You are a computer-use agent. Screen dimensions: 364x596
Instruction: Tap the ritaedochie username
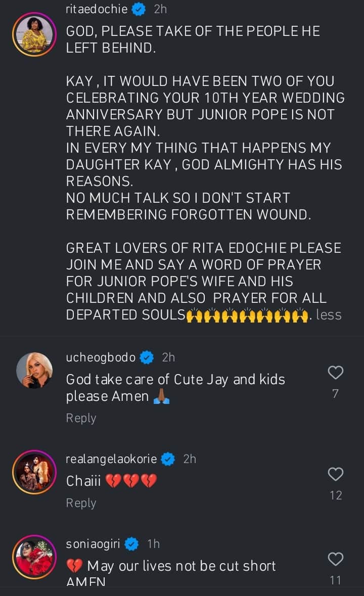click(97, 9)
